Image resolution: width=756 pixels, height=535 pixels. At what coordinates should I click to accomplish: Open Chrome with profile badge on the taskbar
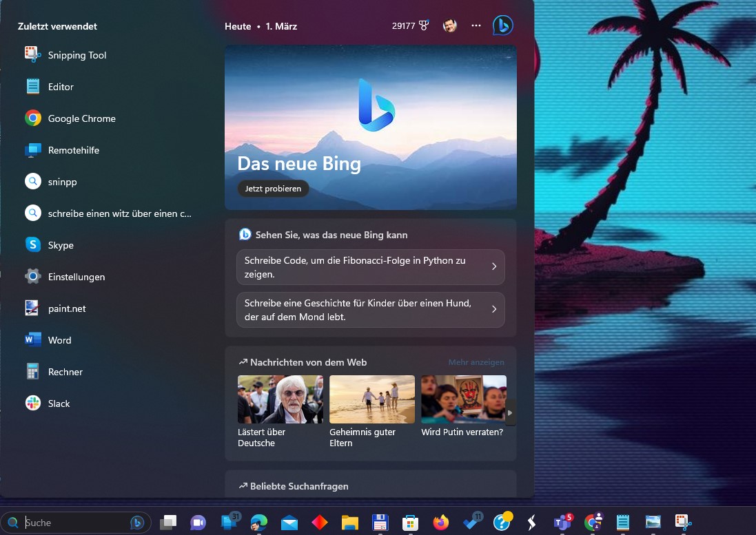pyautogui.click(x=593, y=523)
